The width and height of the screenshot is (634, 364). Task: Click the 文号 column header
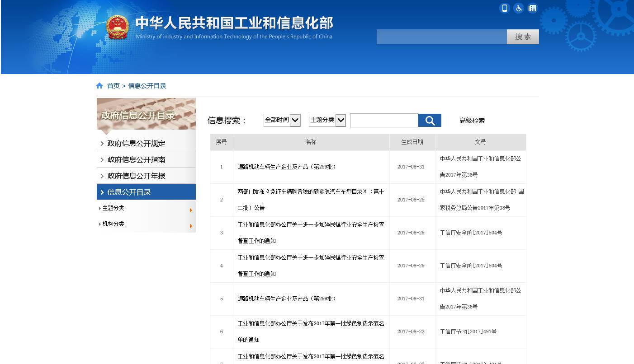480,142
